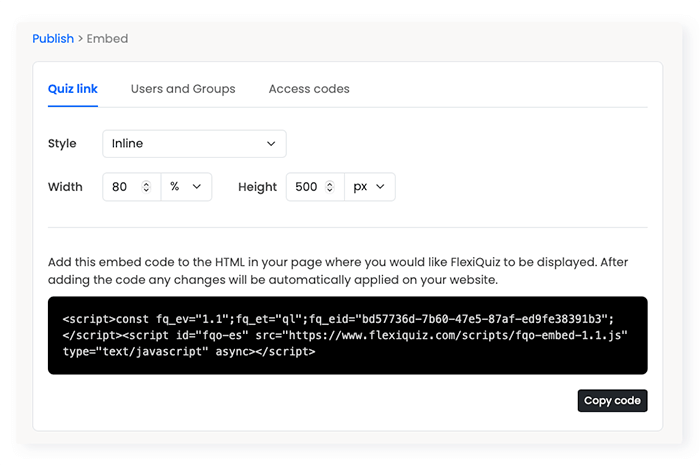The width and height of the screenshot is (700, 466).
Task: Expand the Style dropdown showing Inline
Action: click(194, 144)
